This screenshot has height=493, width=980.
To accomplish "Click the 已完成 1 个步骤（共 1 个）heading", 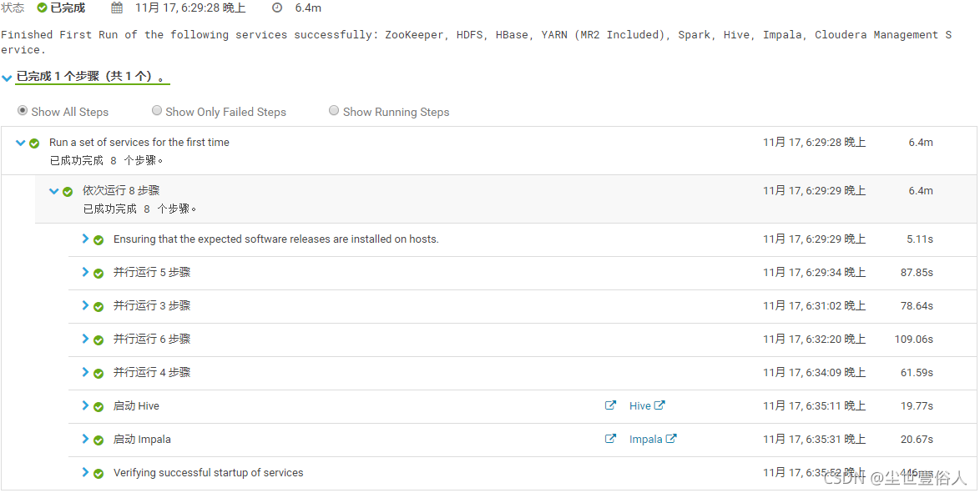I will click(92, 77).
